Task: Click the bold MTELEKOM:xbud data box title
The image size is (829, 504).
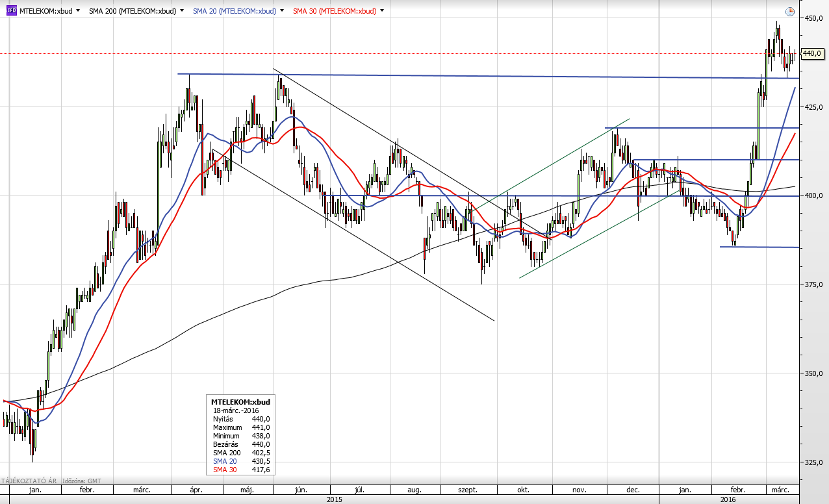Action: pyautogui.click(x=240, y=402)
